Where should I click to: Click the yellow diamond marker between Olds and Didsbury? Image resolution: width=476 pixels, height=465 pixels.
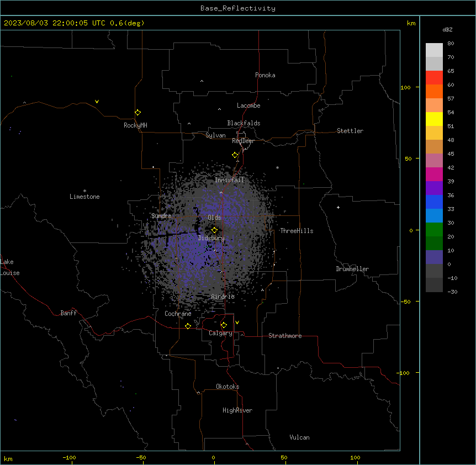click(x=214, y=230)
